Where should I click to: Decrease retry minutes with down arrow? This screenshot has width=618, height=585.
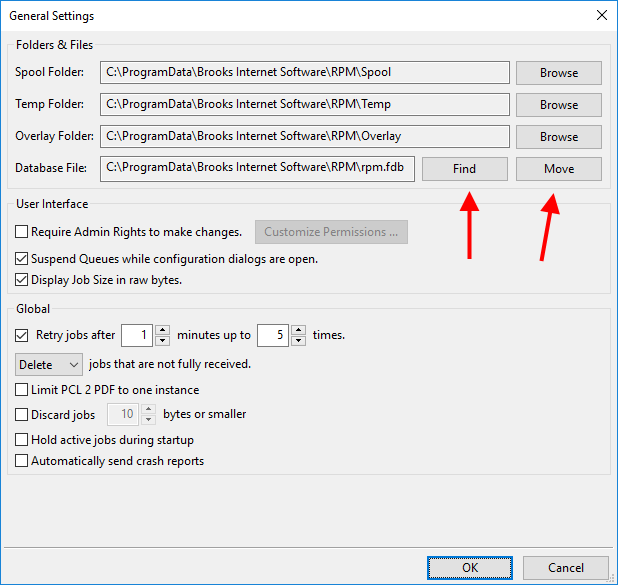162,341
